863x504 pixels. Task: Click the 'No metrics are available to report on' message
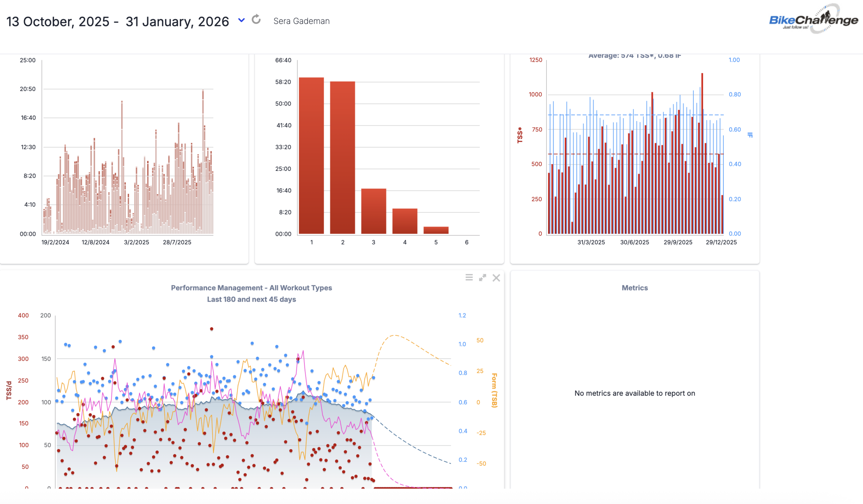click(634, 393)
